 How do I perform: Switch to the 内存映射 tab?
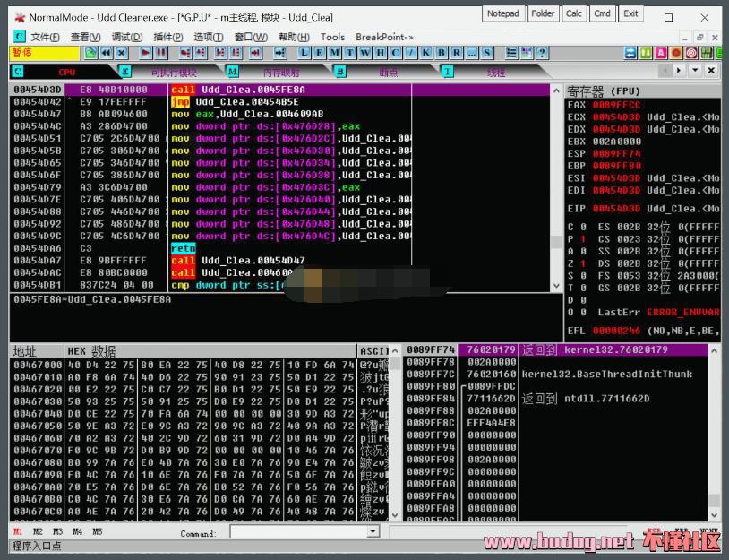(281, 73)
